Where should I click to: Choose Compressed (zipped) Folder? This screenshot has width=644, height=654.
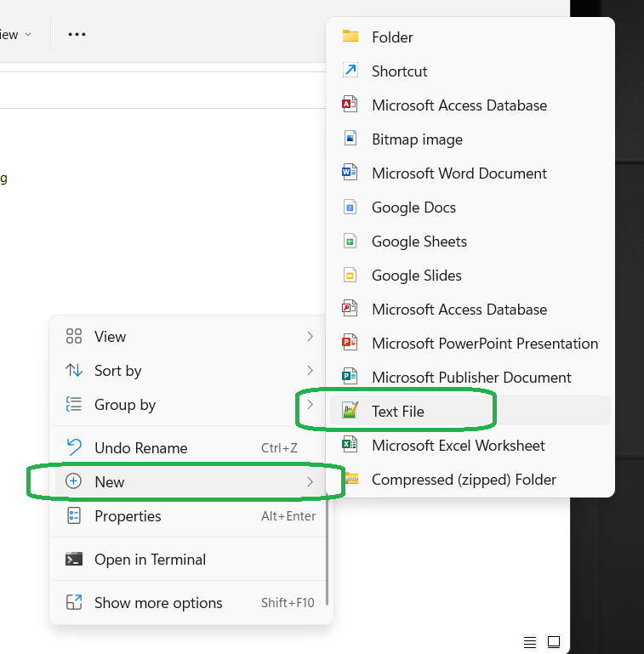(x=470, y=480)
